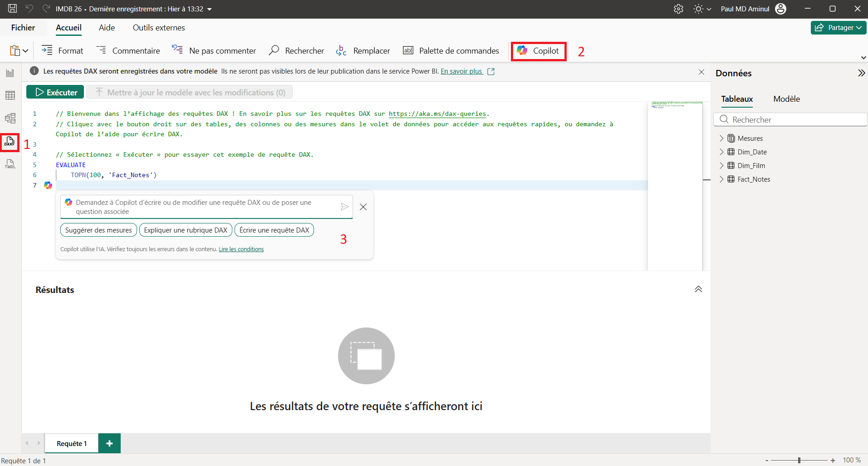Open Remplacer tool in ribbon
868x466 pixels.
coord(363,50)
